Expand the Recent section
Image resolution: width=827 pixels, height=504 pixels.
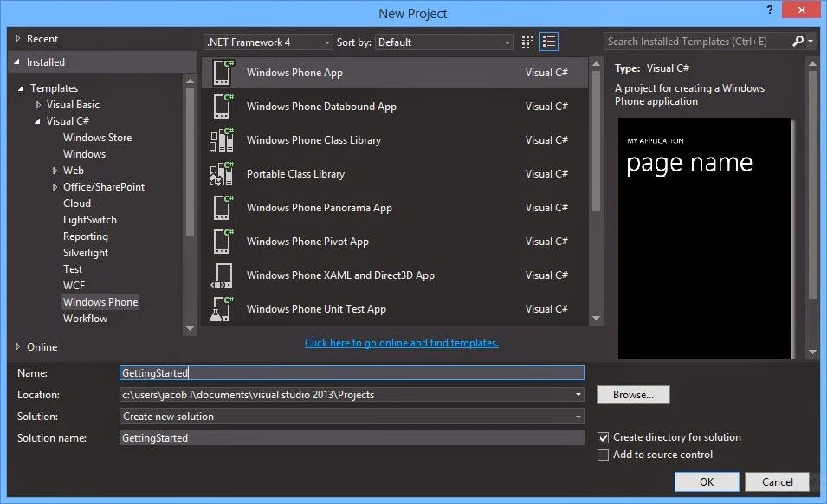click(17, 38)
